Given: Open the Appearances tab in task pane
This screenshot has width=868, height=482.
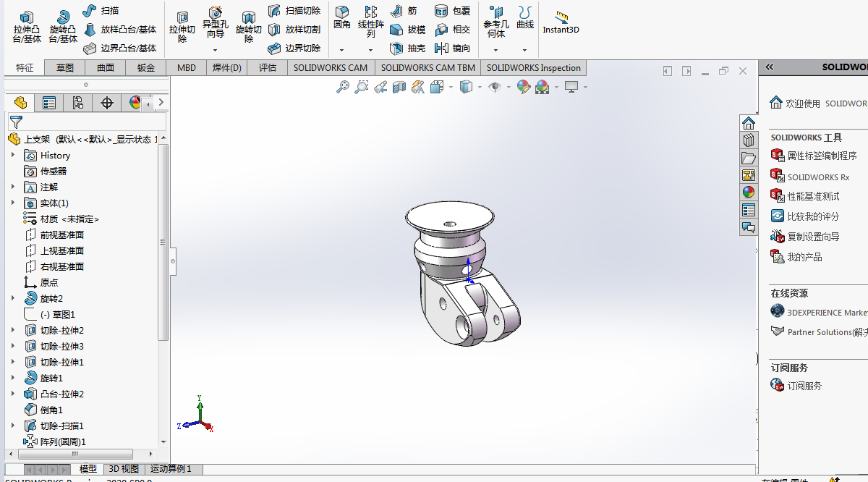Looking at the screenshot, I should coord(749,193).
